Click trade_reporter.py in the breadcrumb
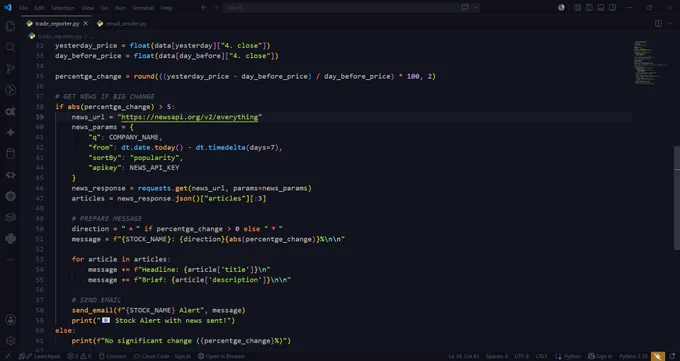The height and width of the screenshot is (361, 680). 60,36
